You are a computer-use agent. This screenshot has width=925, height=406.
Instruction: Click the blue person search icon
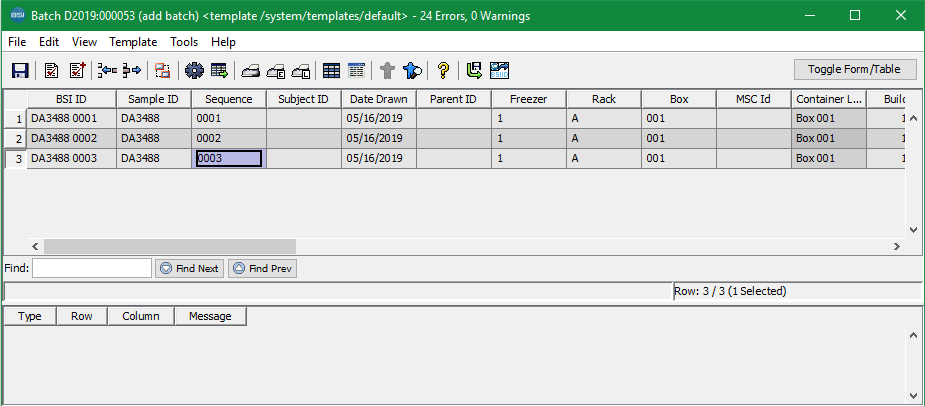pos(412,70)
